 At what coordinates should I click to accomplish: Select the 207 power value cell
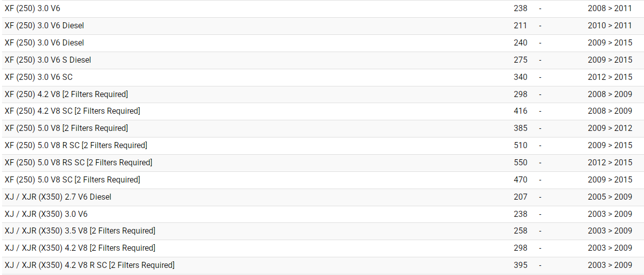tap(520, 197)
